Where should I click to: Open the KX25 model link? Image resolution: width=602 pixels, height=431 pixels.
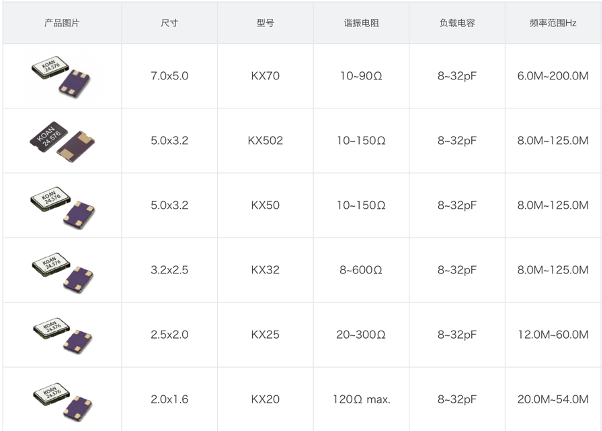point(265,335)
